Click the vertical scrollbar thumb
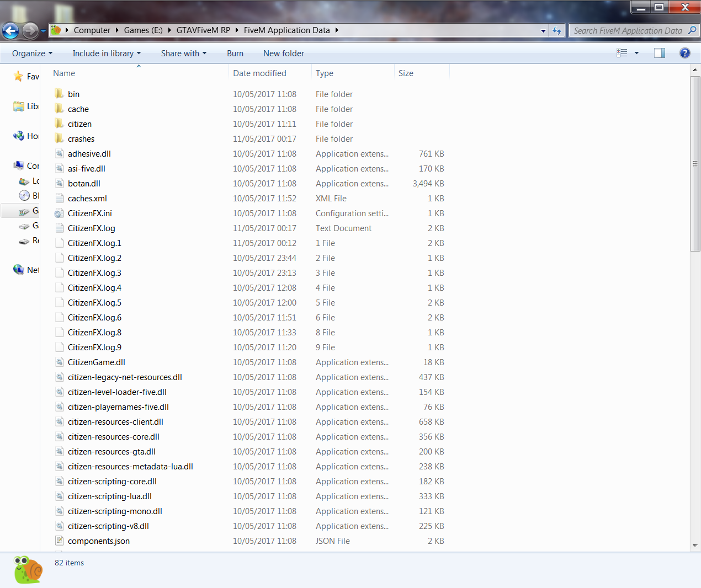 (x=695, y=164)
